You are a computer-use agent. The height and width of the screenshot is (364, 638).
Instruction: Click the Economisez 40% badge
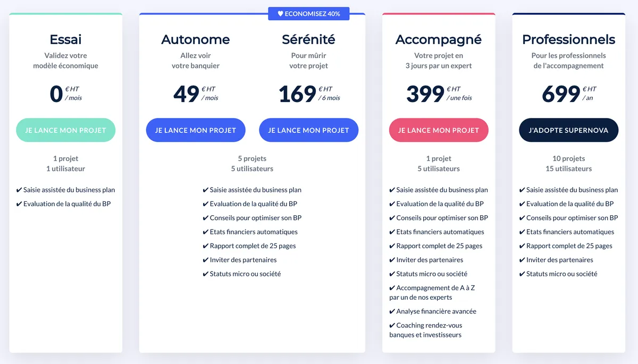(309, 14)
